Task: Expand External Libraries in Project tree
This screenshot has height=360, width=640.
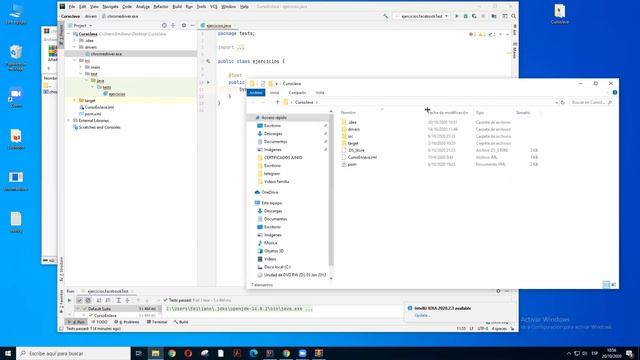Action: pos(69,120)
